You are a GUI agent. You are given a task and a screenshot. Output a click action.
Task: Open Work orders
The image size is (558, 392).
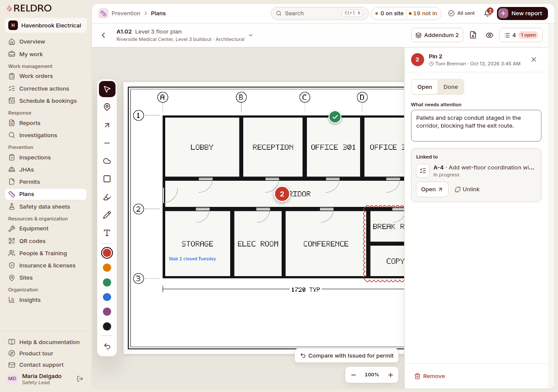point(46,76)
